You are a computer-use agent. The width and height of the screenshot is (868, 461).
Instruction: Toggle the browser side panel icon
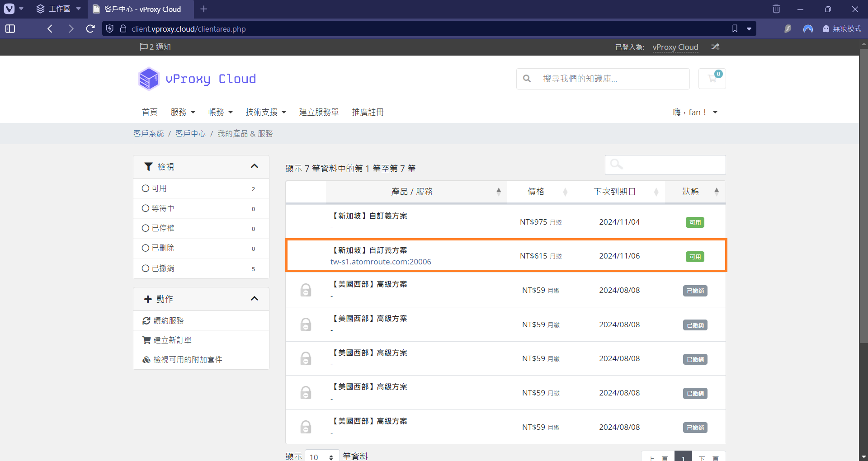pyautogui.click(x=10, y=29)
